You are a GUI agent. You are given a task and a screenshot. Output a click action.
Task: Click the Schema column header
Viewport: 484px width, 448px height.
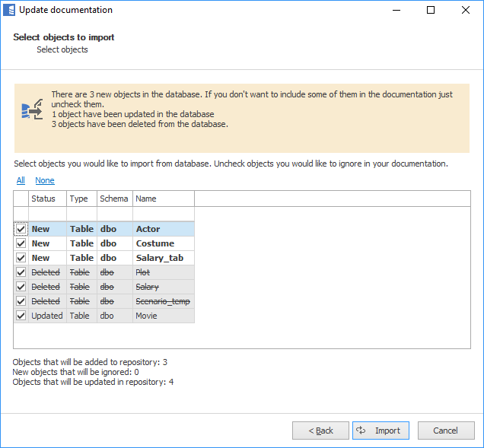[114, 199]
